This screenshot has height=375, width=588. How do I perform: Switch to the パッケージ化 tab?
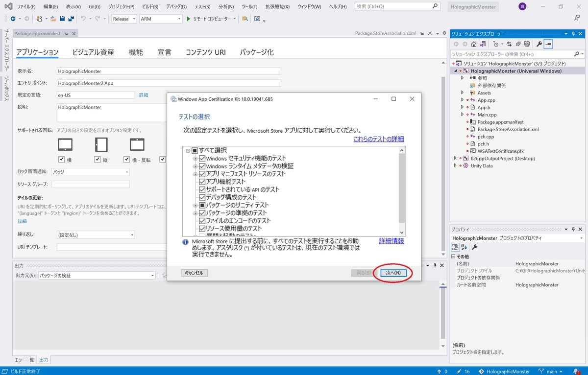pos(257,52)
